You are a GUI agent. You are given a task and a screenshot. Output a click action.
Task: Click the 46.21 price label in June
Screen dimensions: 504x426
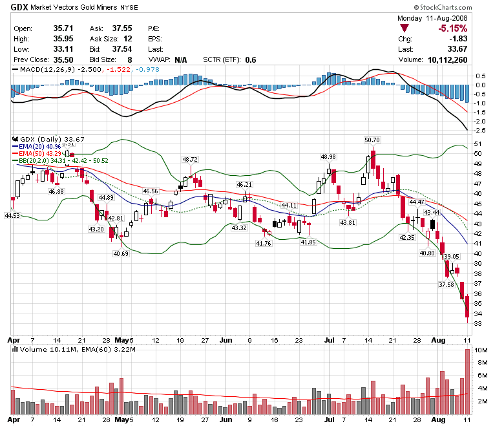click(x=244, y=184)
